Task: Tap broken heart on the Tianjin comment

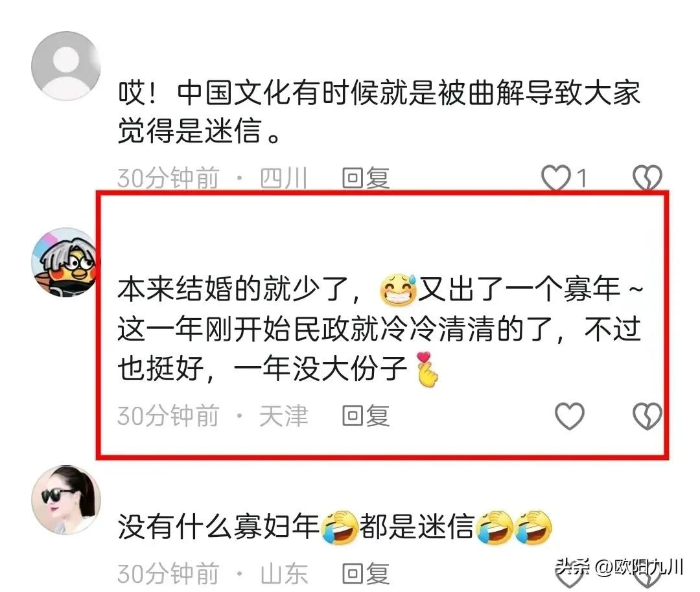Action: coord(647,416)
